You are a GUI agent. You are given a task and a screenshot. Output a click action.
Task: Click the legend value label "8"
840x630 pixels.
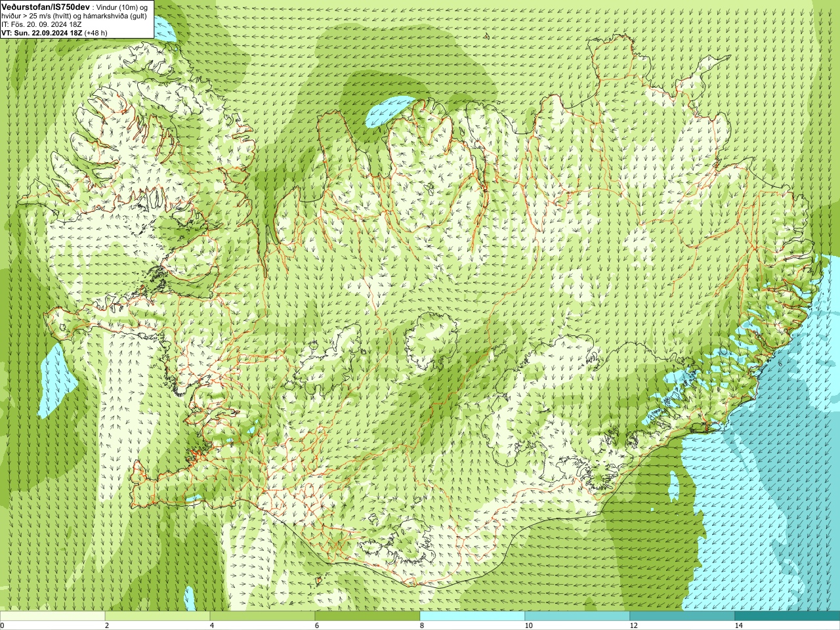tap(422, 625)
